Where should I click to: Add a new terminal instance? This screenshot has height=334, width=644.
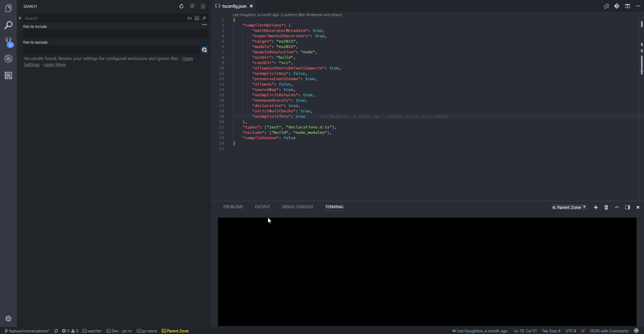point(596,207)
